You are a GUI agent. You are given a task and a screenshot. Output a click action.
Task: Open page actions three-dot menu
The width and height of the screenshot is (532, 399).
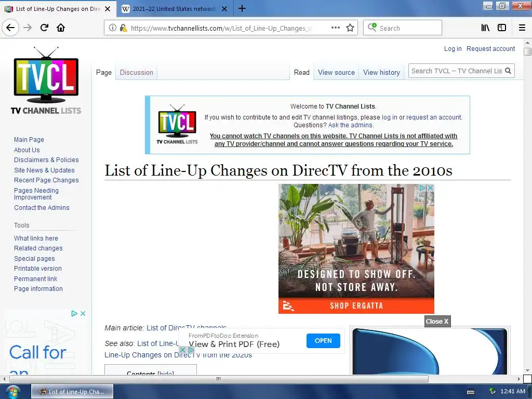click(335, 28)
